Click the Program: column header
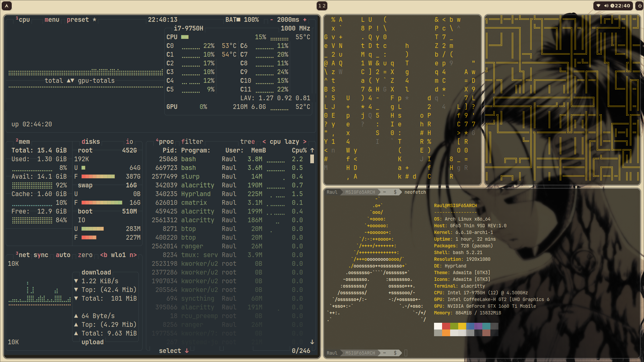The image size is (644, 362). click(x=196, y=150)
